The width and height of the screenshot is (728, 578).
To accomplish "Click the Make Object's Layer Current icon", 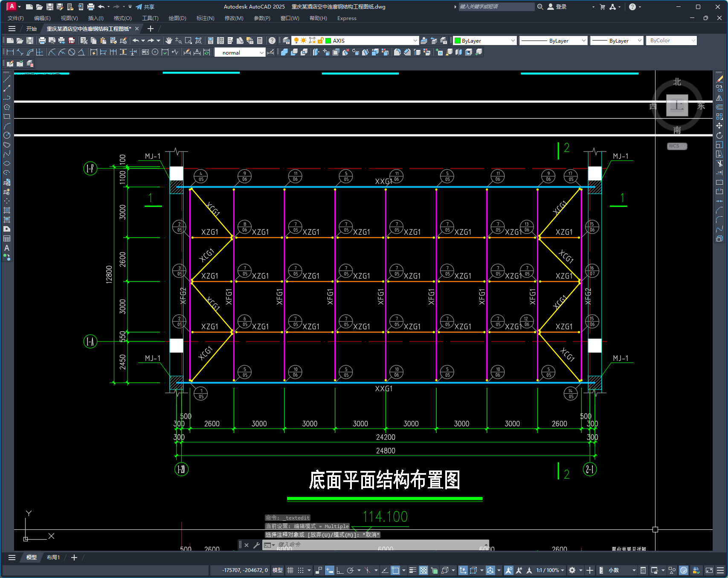I will click(x=424, y=41).
